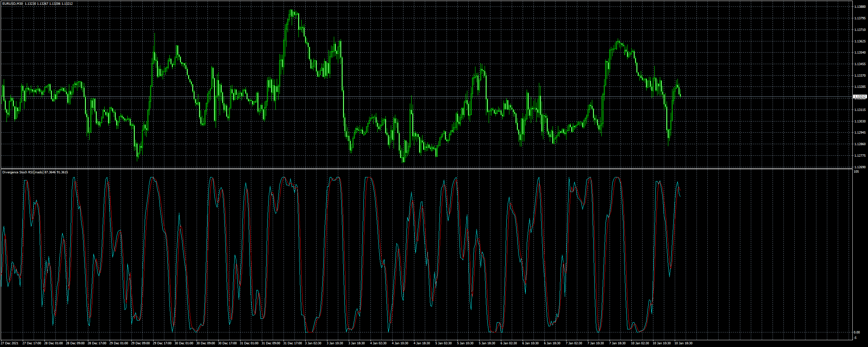This screenshot has width=868, height=347.
Task: Select the 5 Jan 18:30 time label
Action: [487, 343]
